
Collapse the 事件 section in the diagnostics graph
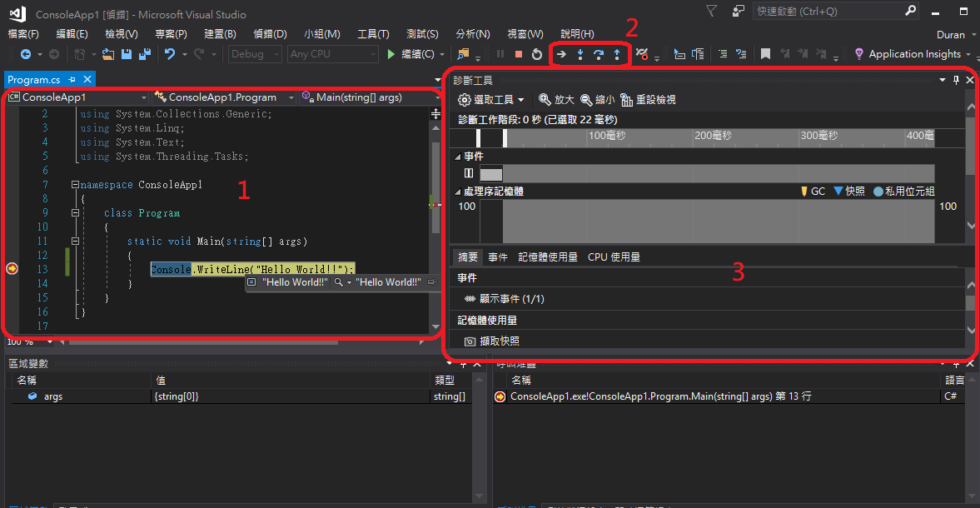(457, 157)
